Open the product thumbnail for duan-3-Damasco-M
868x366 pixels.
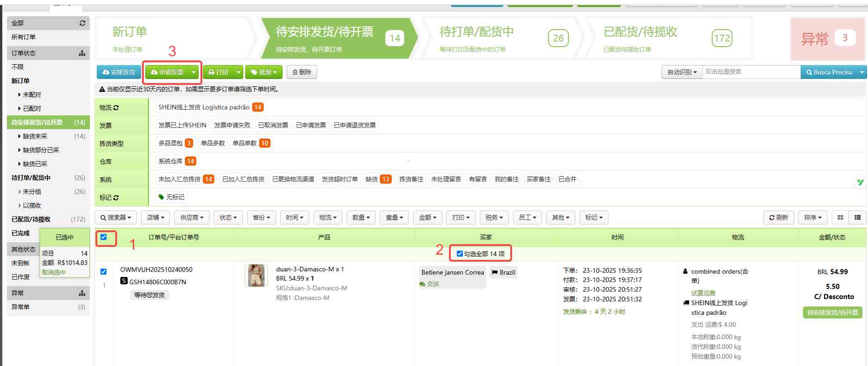tap(256, 276)
